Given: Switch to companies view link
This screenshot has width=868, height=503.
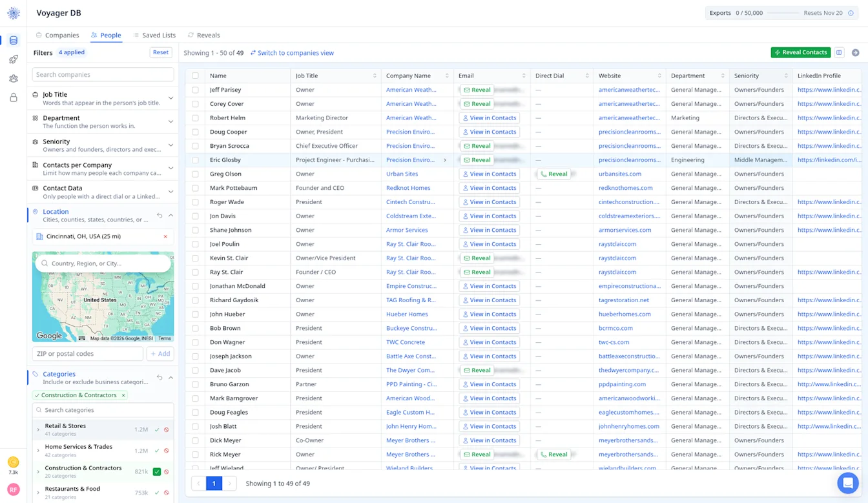Looking at the screenshot, I should pyautogui.click(x=292, y=53).
